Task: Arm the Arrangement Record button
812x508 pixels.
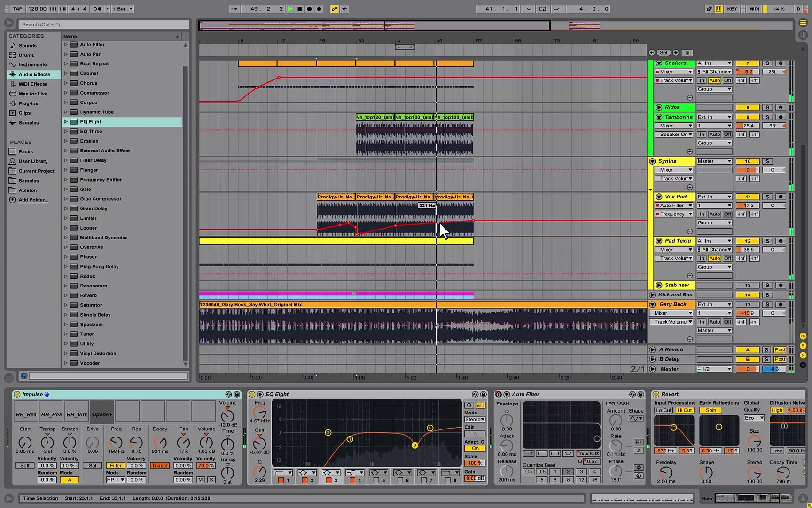Action: pos(309,9)
